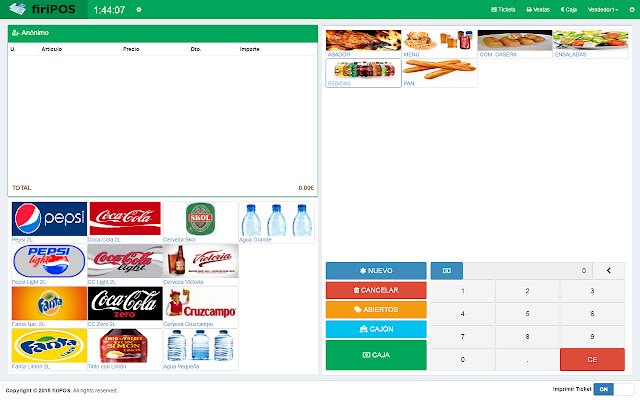Screen dimensions: 640x400
Task: Tap the decimal point key
Action: [527, 360]
